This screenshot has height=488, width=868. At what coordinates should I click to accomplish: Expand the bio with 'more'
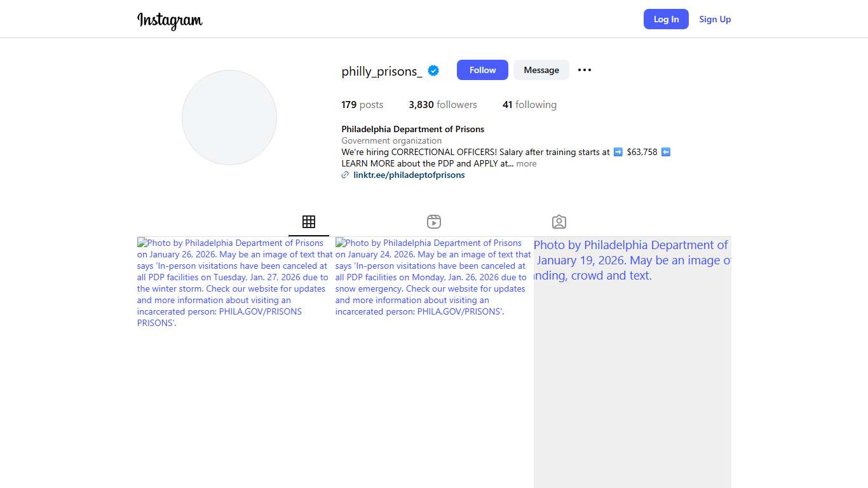tap(526, 164)
